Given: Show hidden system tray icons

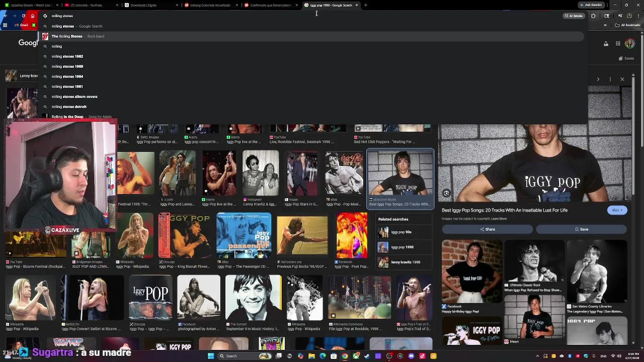Looking at the screenshot, I should [537, 356].
